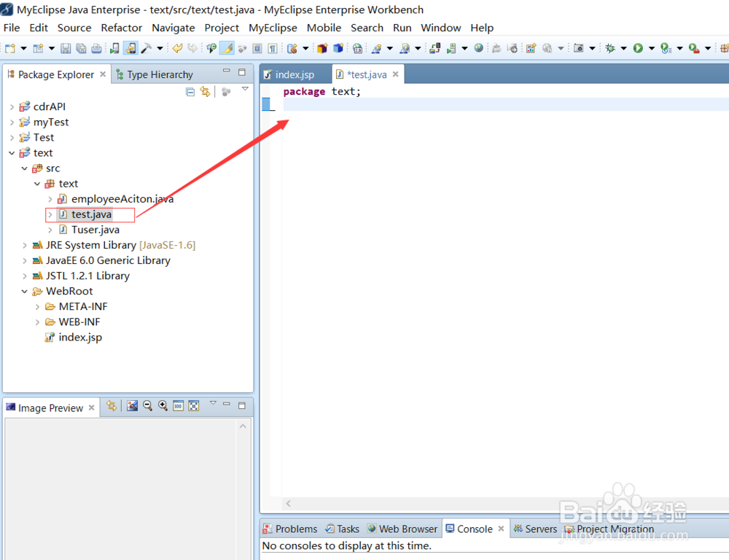Click Collapse All icon in Package Explorer

(x=190, y=92)
